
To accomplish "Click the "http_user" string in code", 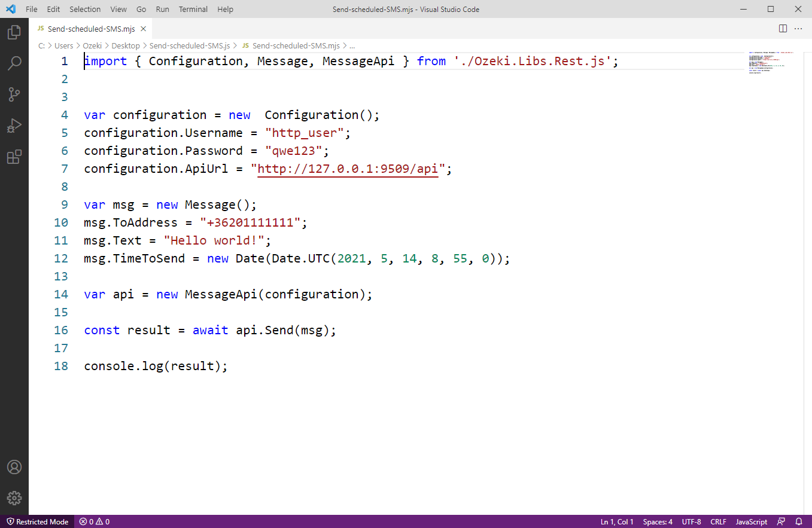I will (x=304, y=133).
